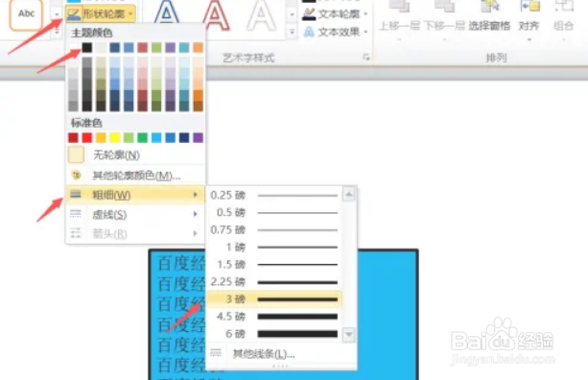Choose 0.5 磅 line weight

(x=274, y=212)
